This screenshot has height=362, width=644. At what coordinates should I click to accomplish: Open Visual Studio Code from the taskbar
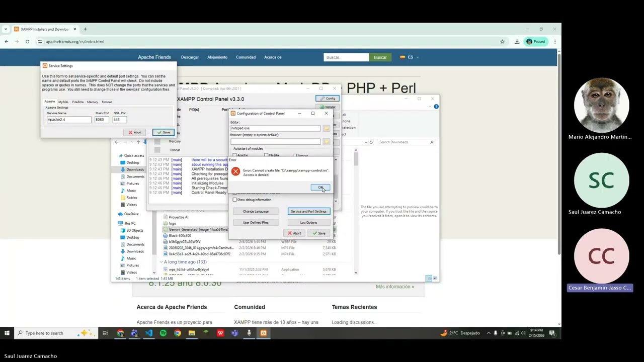[x=149, y=333]
